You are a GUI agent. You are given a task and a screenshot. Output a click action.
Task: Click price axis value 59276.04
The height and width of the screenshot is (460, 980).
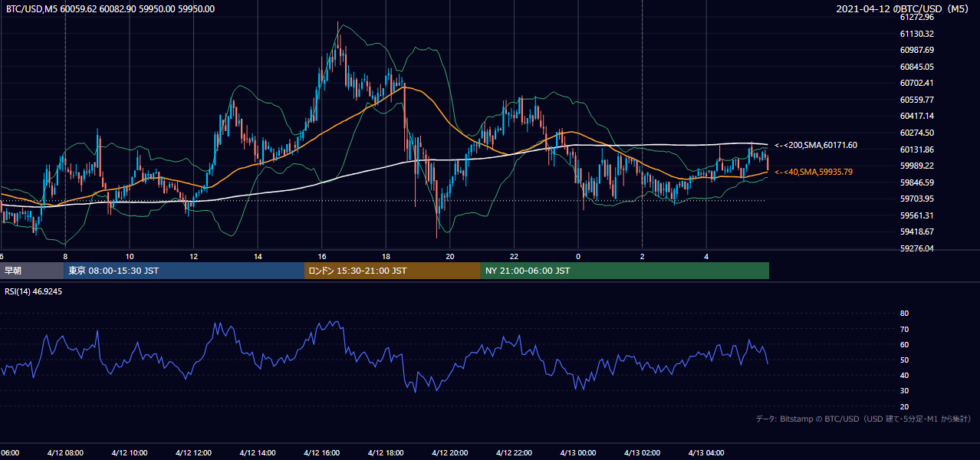pos(916,248)
